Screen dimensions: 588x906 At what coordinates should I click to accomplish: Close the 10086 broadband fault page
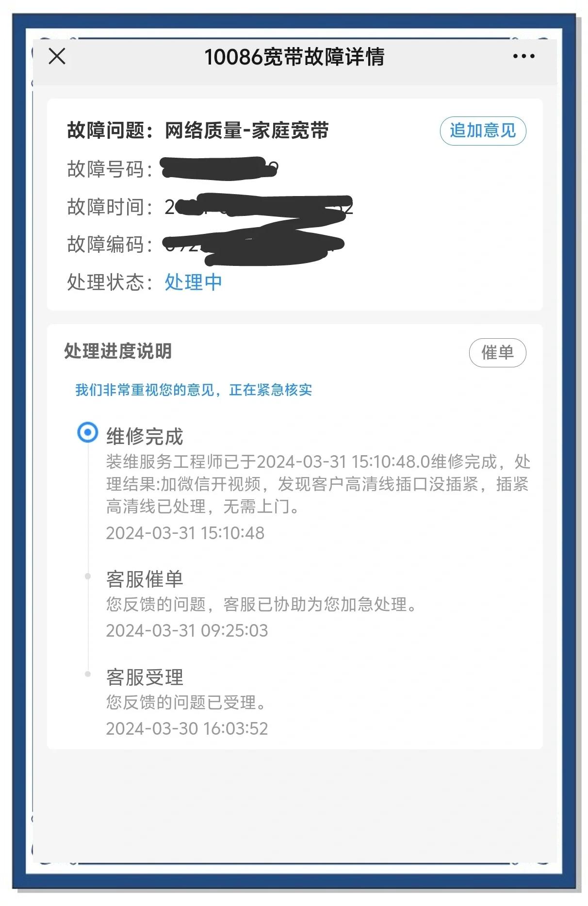pyautogui.click(x=57, y=56)
